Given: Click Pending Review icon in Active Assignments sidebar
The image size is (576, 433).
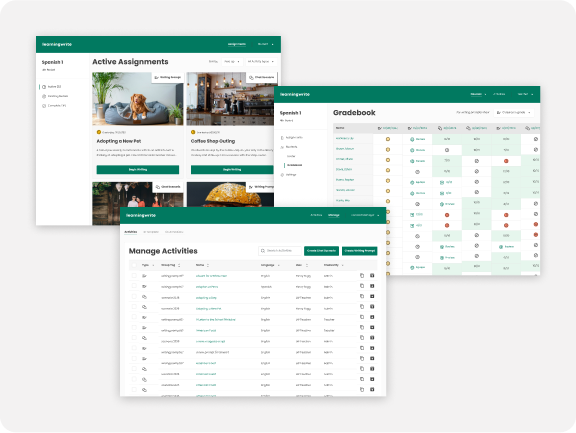Looking at the screenshot, I should click(44, 96).
